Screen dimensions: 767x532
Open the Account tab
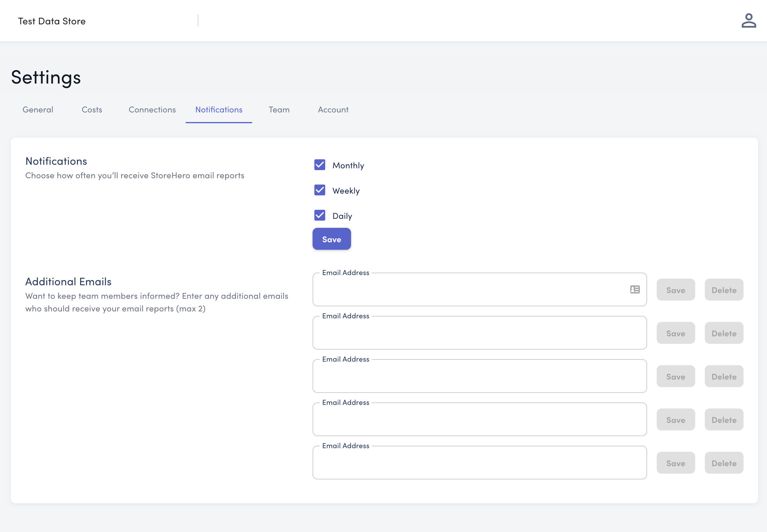(333, 110)
